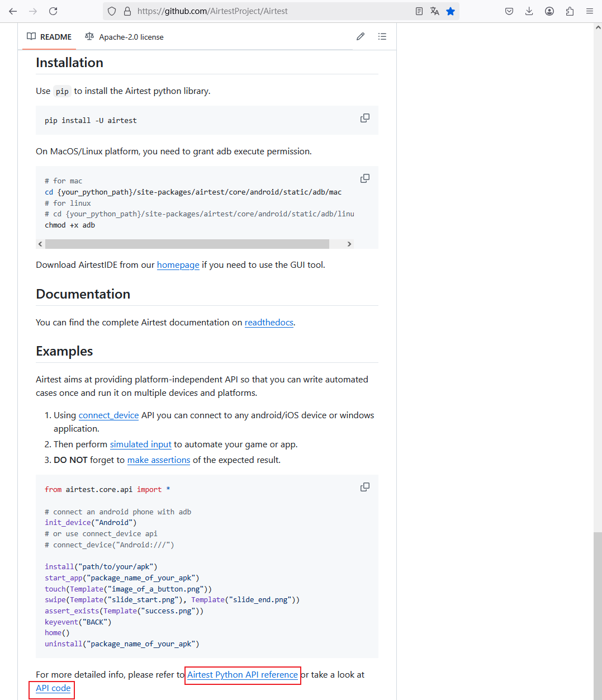This screenshot has height=700, width=602.
Task: Open the Firefox downloads panel
Action: (529, 11)
